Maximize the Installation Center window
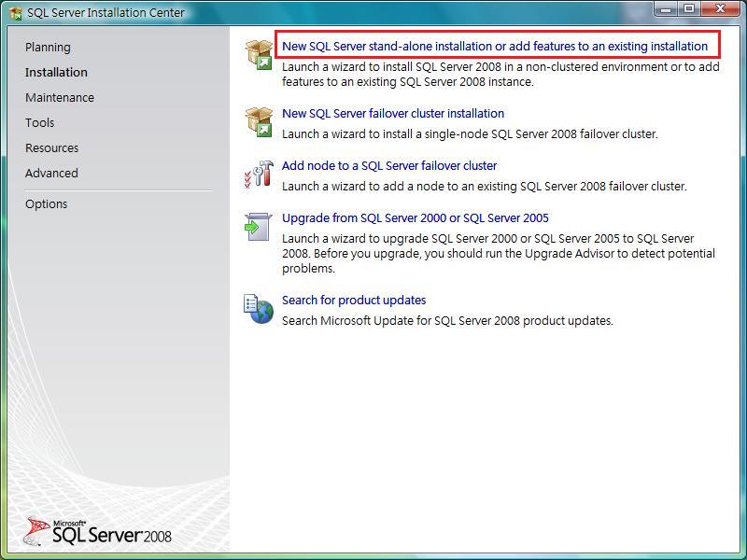 pyautogui.click(x=689, y=9)
